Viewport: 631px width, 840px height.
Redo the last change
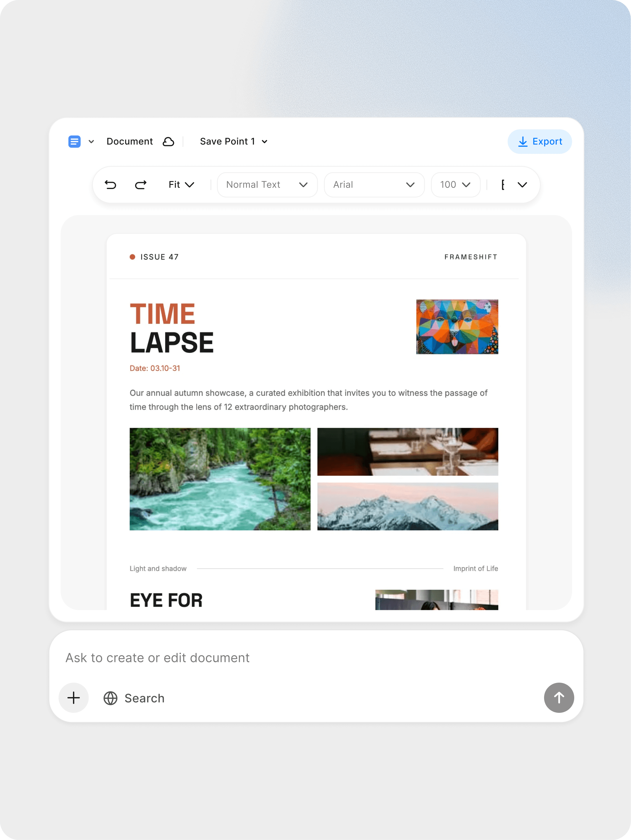(140, 185)
